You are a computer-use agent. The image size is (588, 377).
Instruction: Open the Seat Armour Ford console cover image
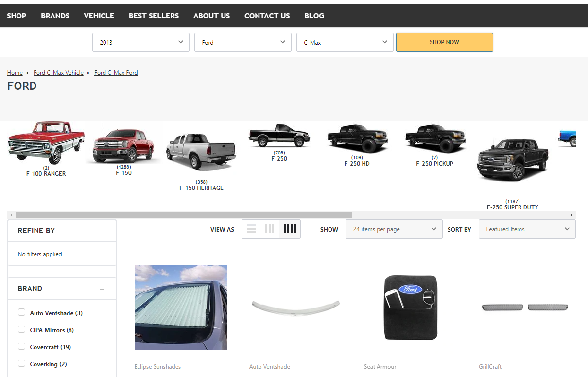click(x=411, y=308)
